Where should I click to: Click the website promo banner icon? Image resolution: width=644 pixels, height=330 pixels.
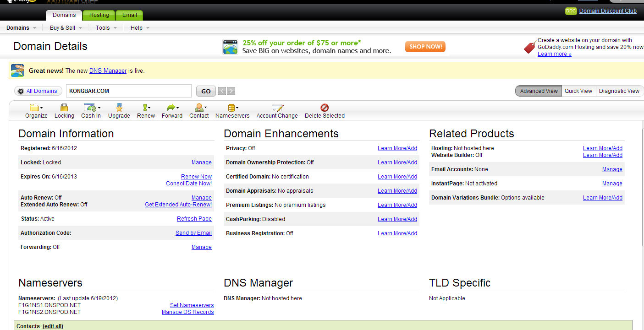(x=231, y=47)
